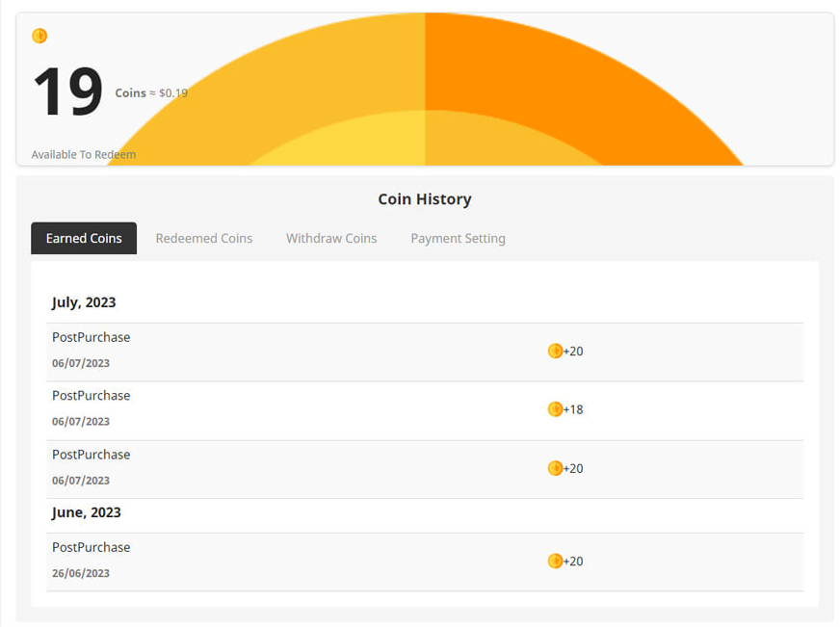Click the PostPurchase entry dated 26/06/2023
The height and width of the screenshot is (627, 840).
91,547
